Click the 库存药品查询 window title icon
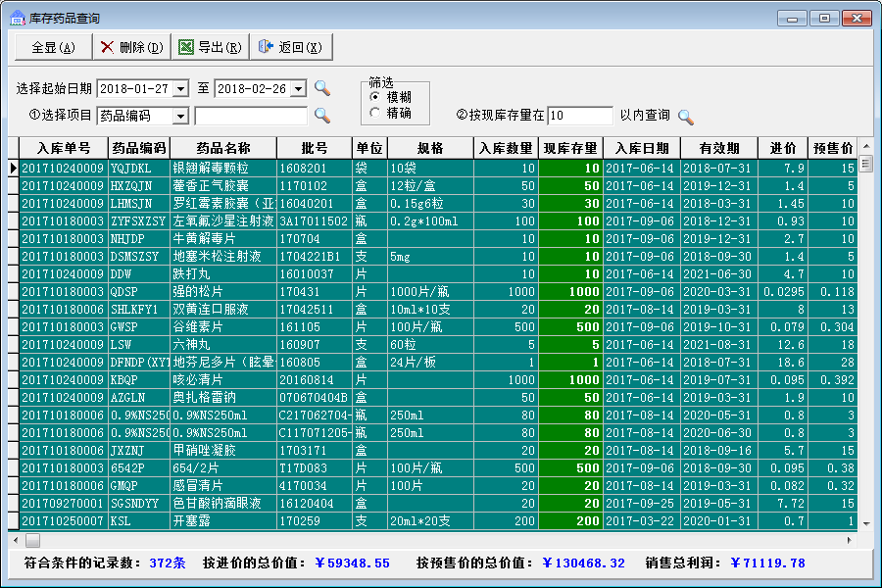Viewport: 882px width, 588px height. pyautogui.click(x=18, y=18)
